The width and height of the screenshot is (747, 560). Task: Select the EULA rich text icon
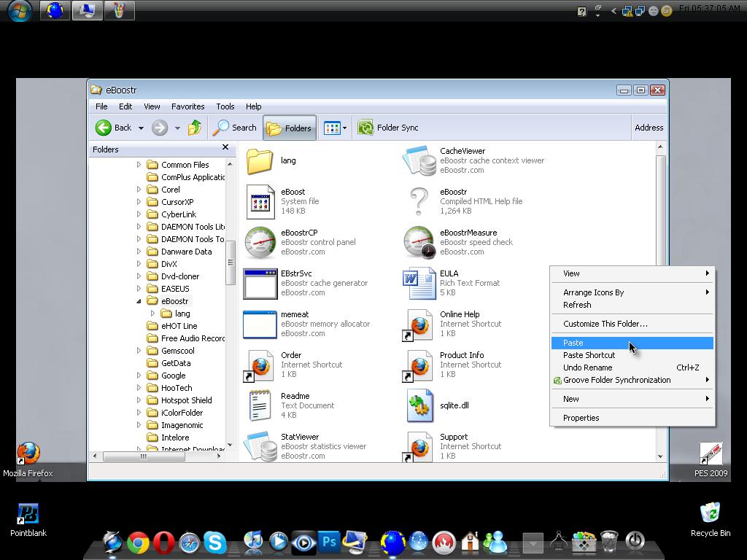click(419, 284)
